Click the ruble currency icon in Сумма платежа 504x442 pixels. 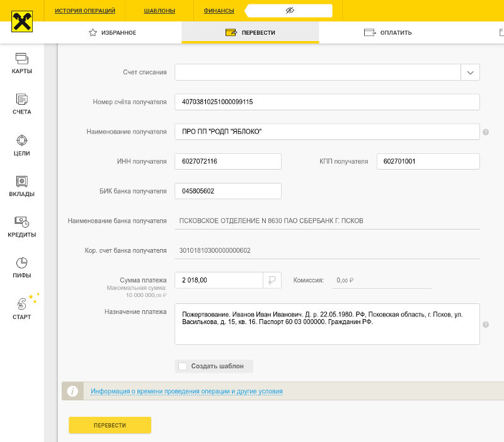click(x=272, y=280)
